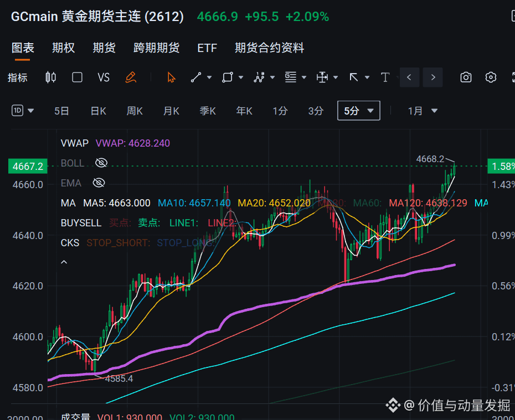Image resolution: width=515 pixels, height=420 pixels.
Task: Select the text T tool
Action: (x=385, y=77)
